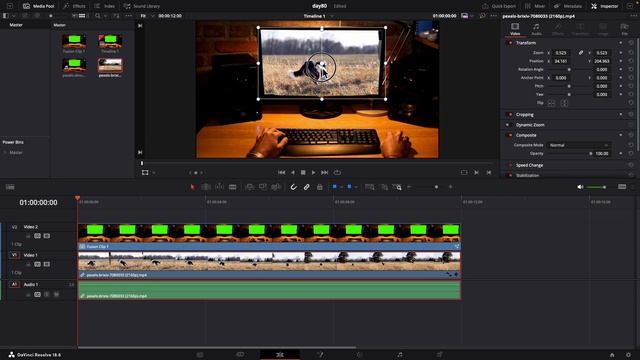Toggle timeline Snapping magnet icon

click(x=293, y=187)
